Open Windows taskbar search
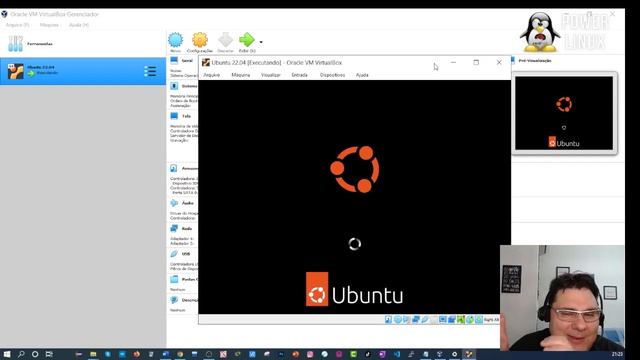Screen dimensions: 640x360 tap(21, 354)
